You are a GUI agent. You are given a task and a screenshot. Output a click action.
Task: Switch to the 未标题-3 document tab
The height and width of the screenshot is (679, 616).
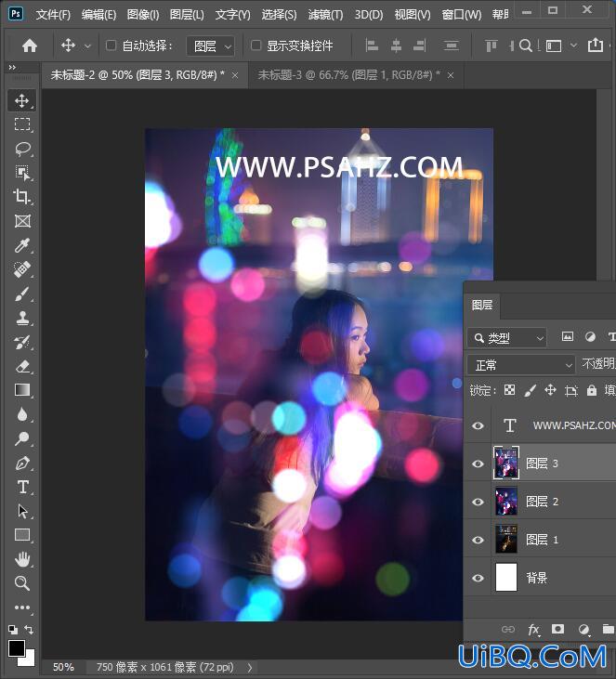tap(348, 75)
